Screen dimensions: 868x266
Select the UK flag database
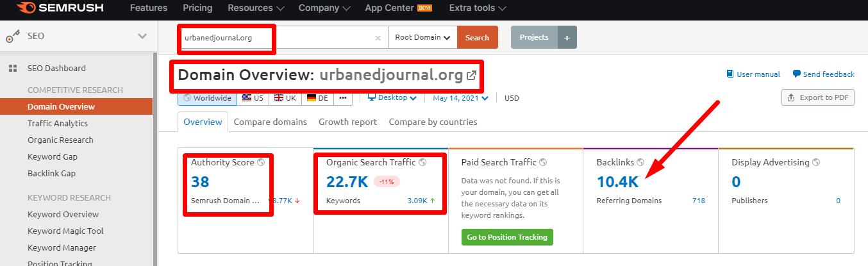pos(285,98)
